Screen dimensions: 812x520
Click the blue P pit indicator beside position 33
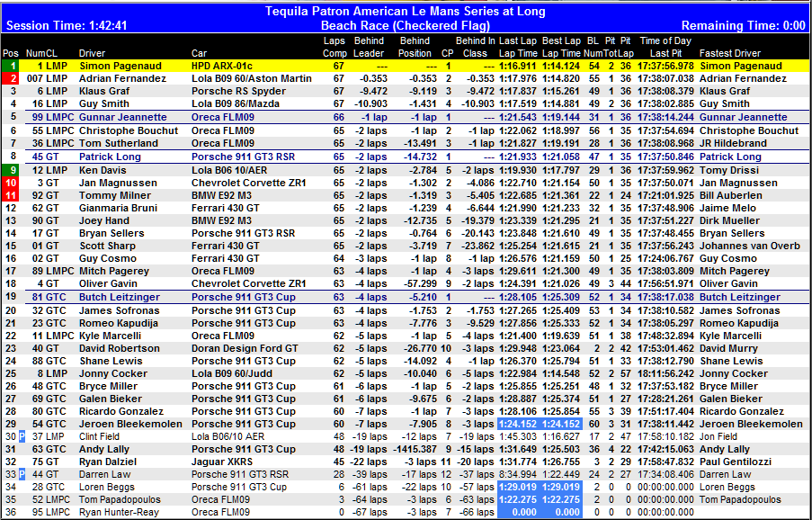pyautogui.click(x=22, y=474)
